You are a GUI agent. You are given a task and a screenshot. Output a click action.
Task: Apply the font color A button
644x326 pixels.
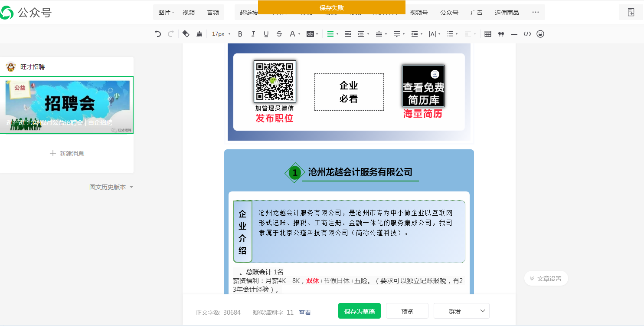pyautogui.click(x=292, y=34)
